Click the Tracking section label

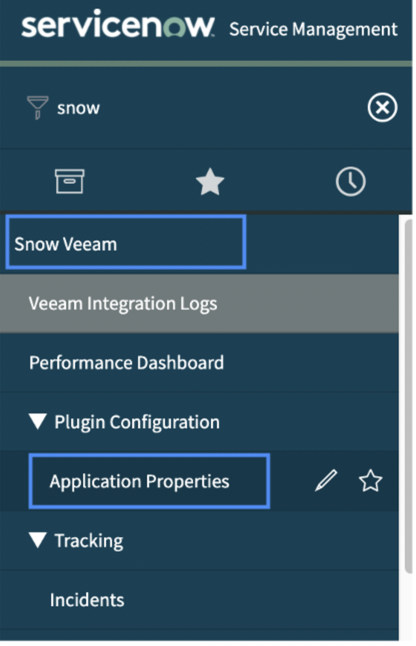89,541
